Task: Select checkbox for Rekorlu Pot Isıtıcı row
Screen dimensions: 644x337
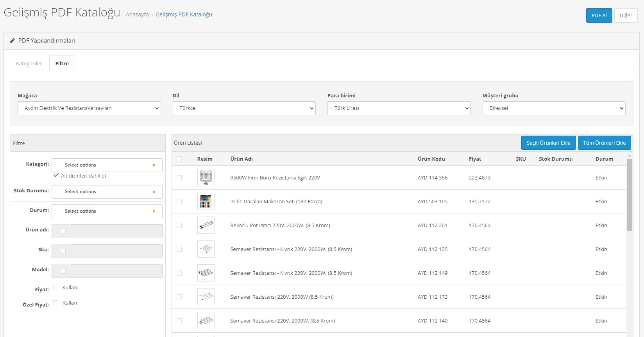Action: point(179,225)
